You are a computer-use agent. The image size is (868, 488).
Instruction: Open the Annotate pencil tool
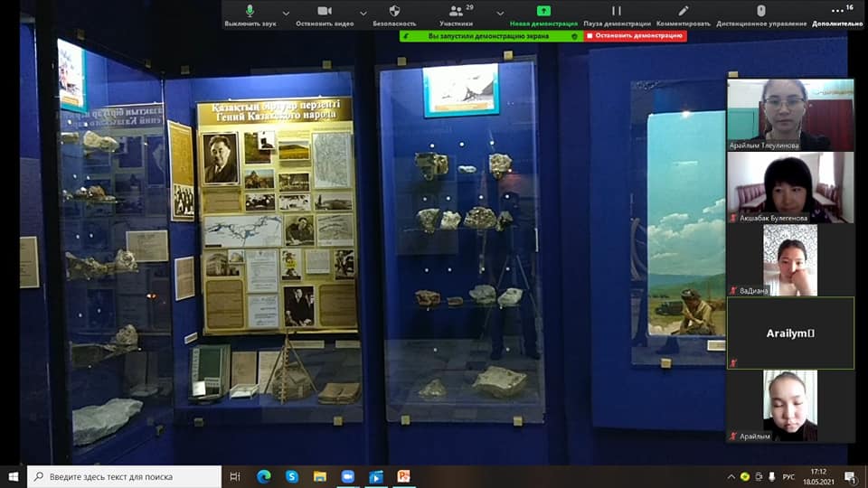point(684,14)
